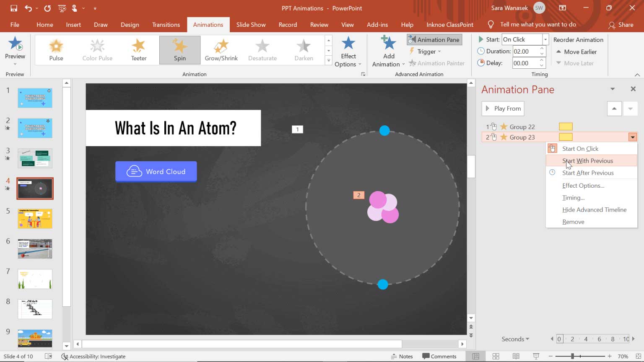The height and width of the screenshot is (362, 644).
Task: Click the Play From button
Action: pyautogui.click(x=503, y=109)
